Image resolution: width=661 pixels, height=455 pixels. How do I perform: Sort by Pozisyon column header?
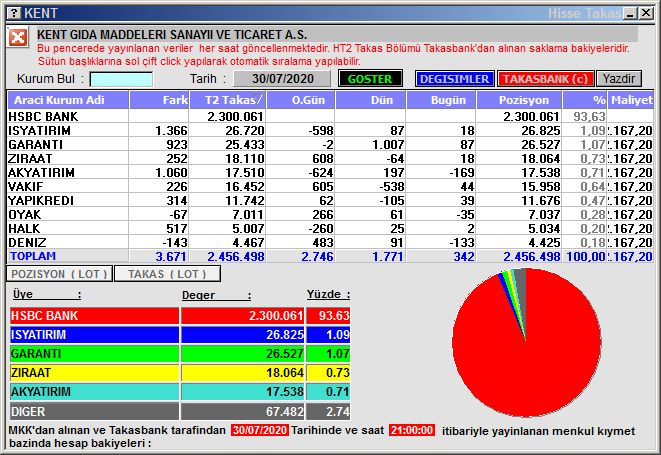[519, 100]
